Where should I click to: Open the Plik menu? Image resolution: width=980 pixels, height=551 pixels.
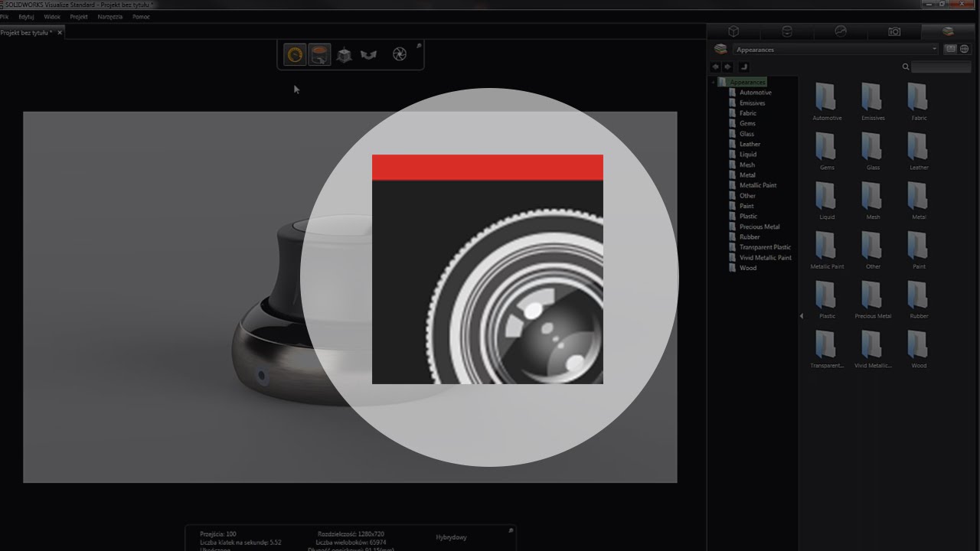[5, 16]
